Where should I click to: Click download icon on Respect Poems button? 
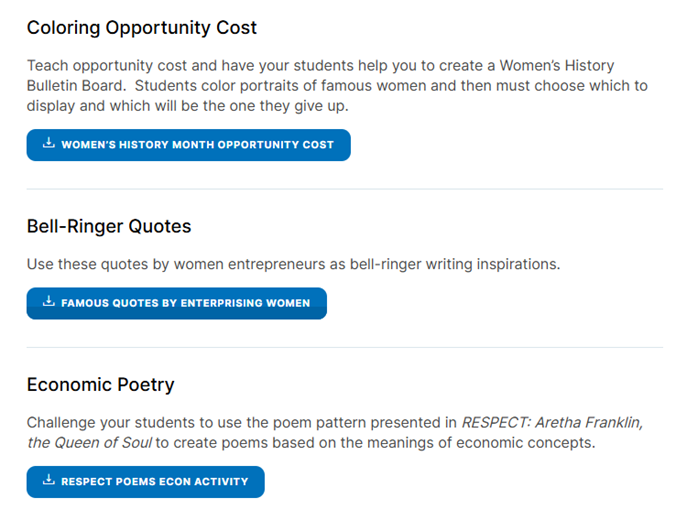point(48,481)
